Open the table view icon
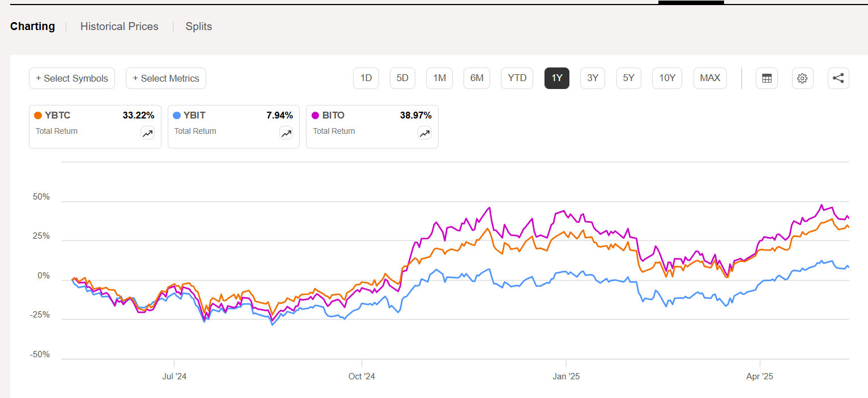The image size is (868, 398). [x=767, y=78]
